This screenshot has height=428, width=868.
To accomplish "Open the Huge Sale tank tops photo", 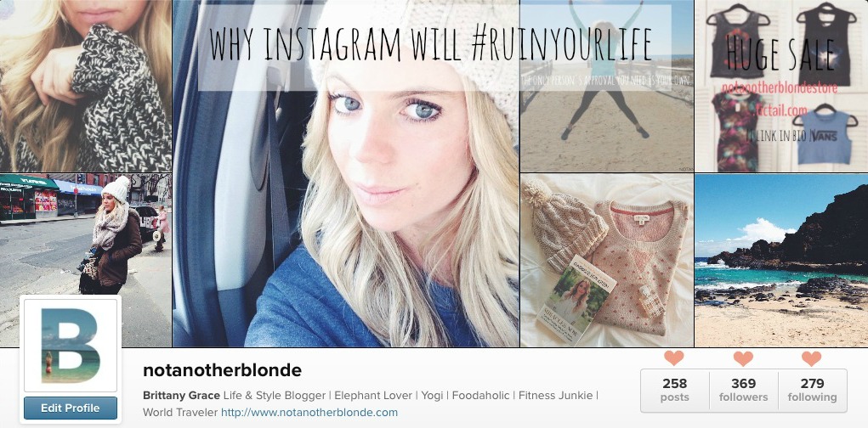I will click(x=781, y=86).
